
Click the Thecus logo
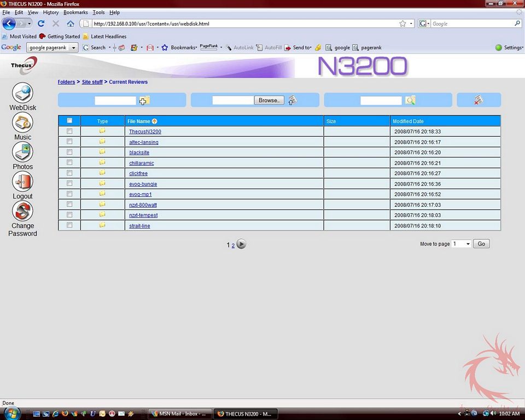pos(23,65)
